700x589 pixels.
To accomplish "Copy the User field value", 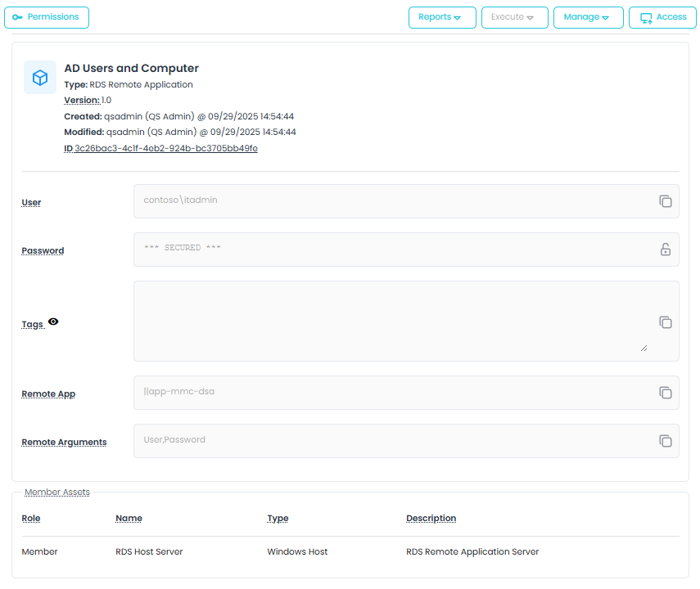I will [x=666, y=201].
